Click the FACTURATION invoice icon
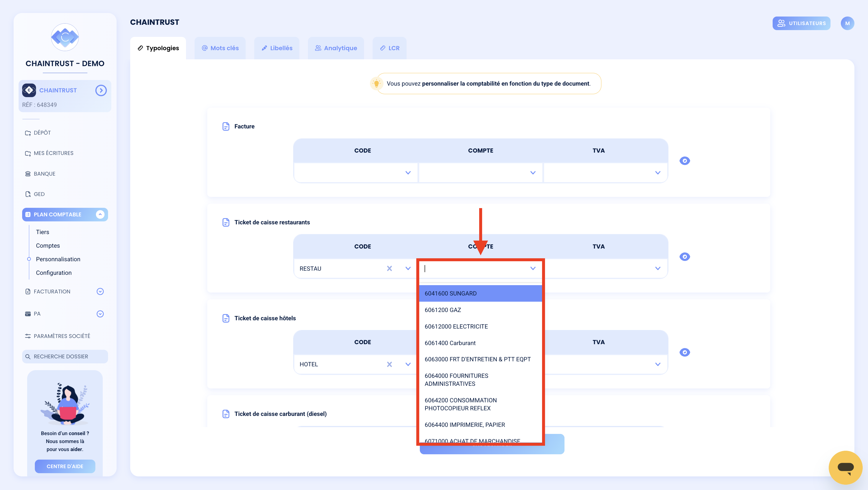868x490 pixels. pos(28,292)
